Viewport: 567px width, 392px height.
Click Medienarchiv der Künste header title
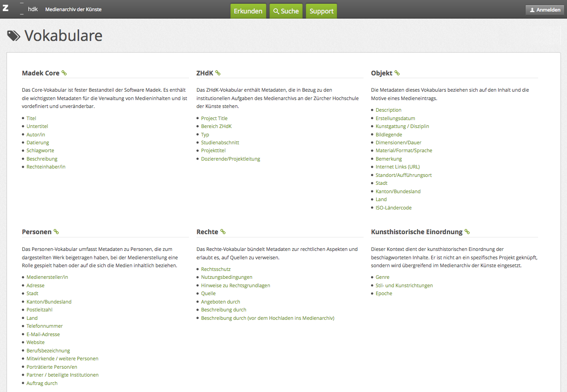click(x=73, y=9)
